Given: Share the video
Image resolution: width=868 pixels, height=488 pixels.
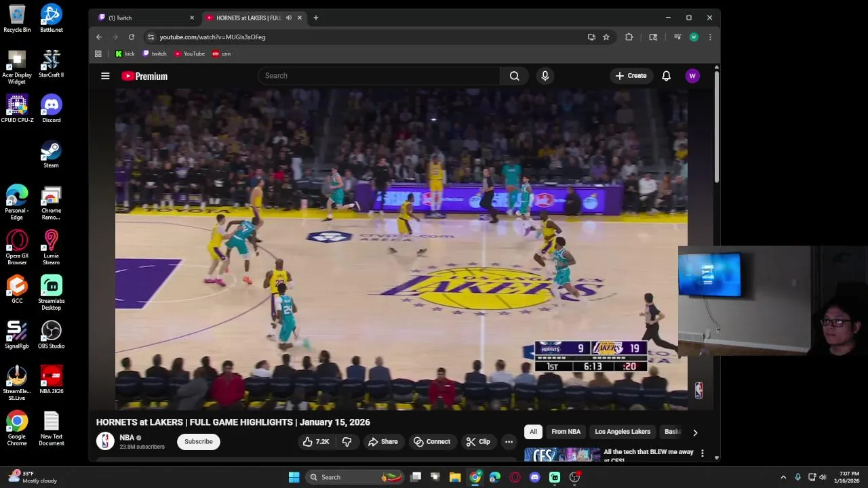Looking at the screenshot, I should tap(383, 442).
